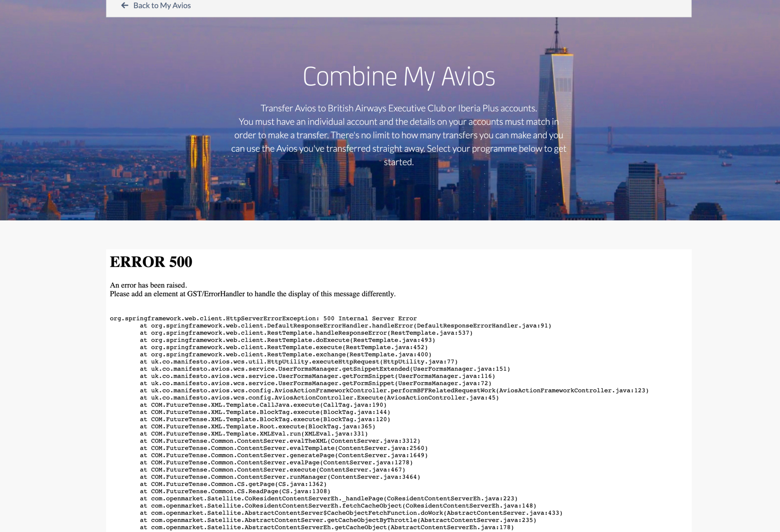Click the CS.ReadPage stack line
Image resolution: width=780 pixels, height=532 pixels.
click(x=235, y=491)
